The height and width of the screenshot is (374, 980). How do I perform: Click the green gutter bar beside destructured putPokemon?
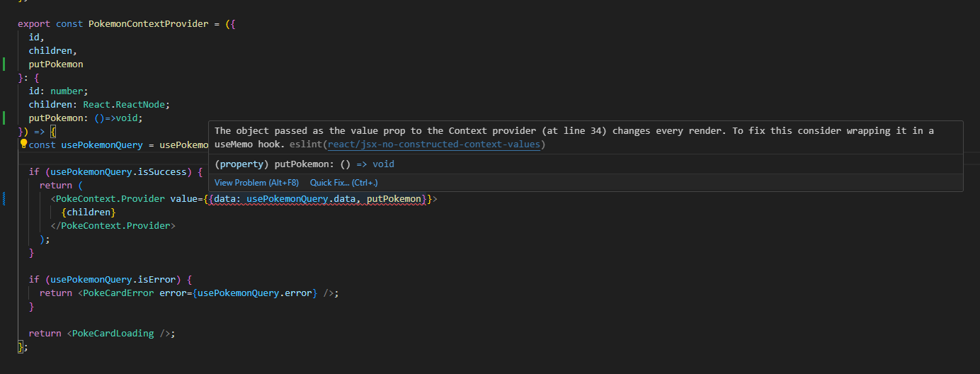pyautogui.click(x=4, y=64)
